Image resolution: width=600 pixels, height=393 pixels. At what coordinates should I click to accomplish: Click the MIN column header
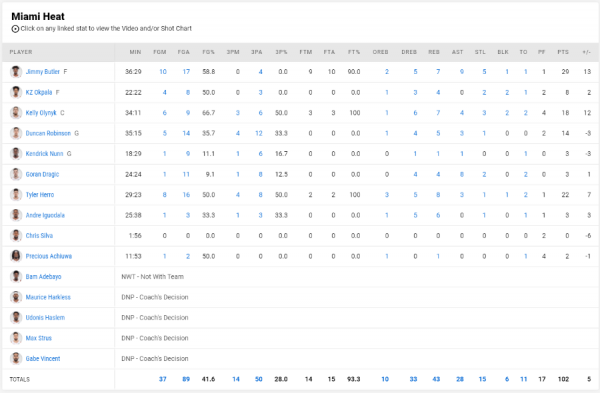point(135,52)
